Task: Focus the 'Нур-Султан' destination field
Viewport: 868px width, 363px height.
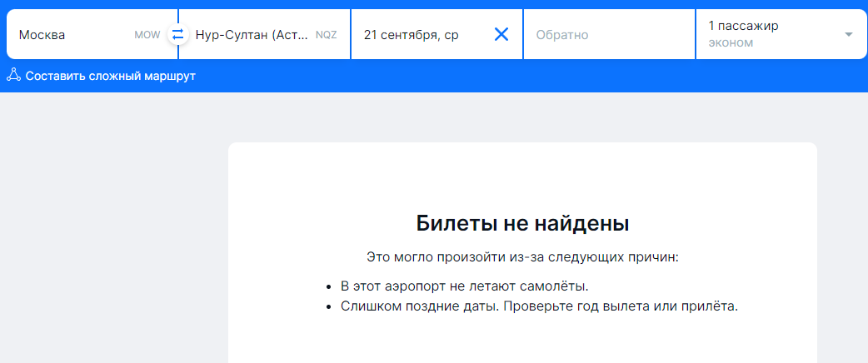Action: click(250, 35)
